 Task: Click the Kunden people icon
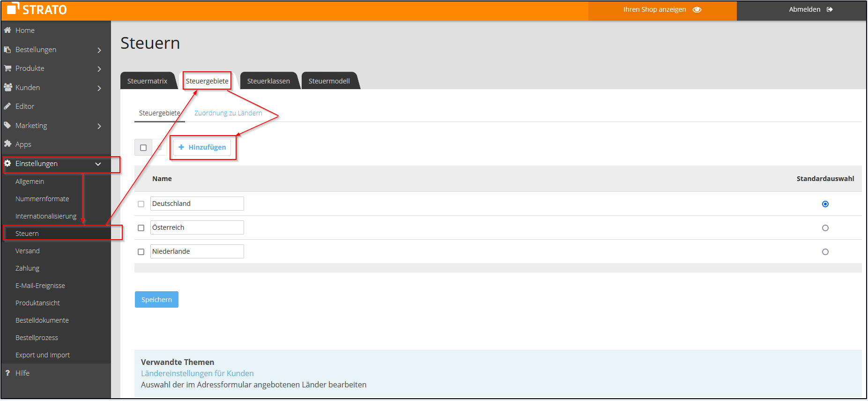[x=7, y=87]
